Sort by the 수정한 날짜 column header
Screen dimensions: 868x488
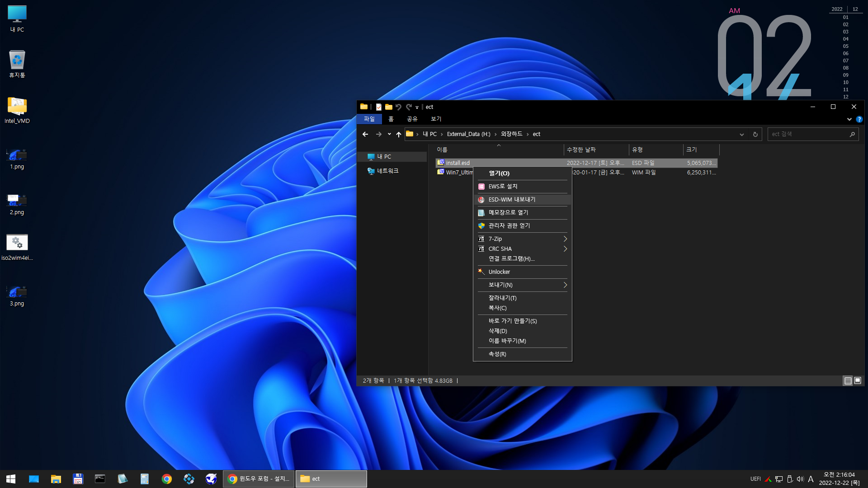click(x=596, y=150)
